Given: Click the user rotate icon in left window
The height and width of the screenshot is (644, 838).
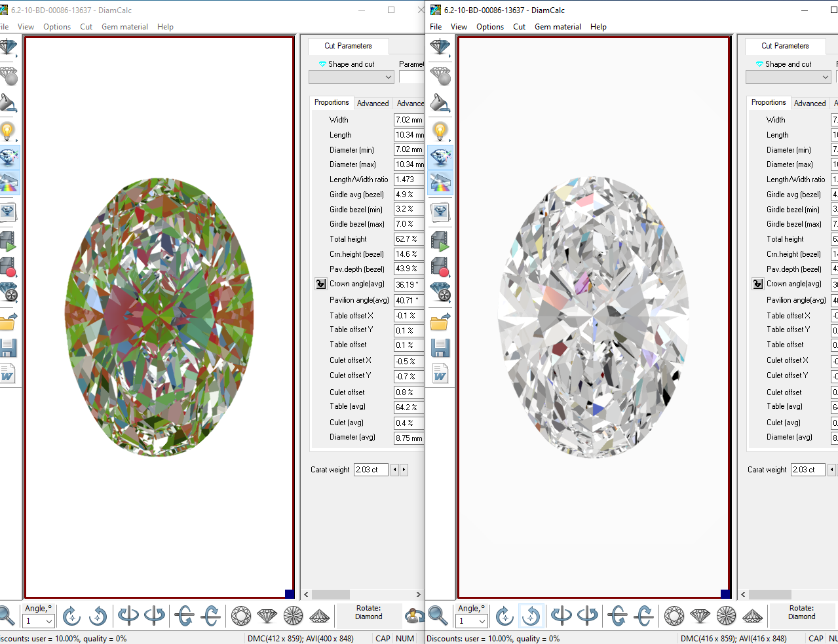Looking at the screenshot, I should coord(415,616).
